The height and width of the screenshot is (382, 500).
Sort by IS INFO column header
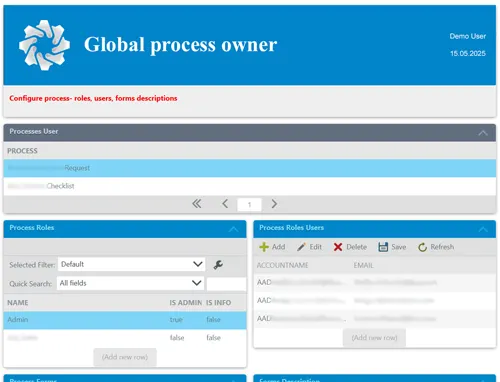pyautogui.click(x=218, y=303)
